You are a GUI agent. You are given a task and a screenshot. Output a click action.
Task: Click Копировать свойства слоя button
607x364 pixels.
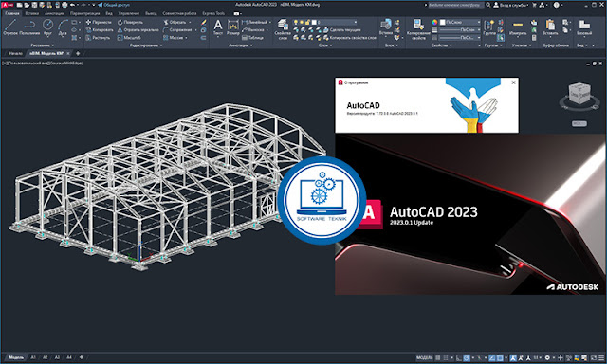[x=350, y=38]
